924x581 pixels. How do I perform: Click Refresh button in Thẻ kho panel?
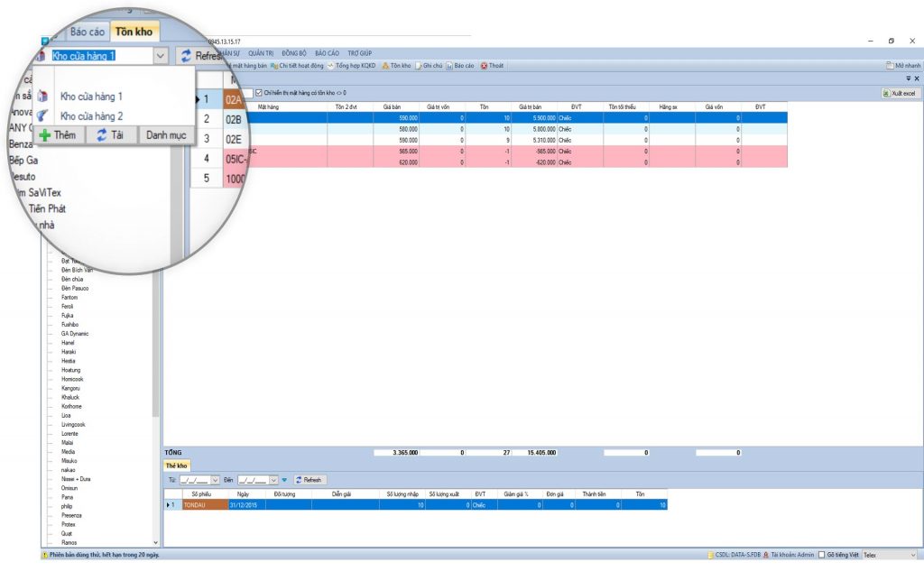coord(310,480)
